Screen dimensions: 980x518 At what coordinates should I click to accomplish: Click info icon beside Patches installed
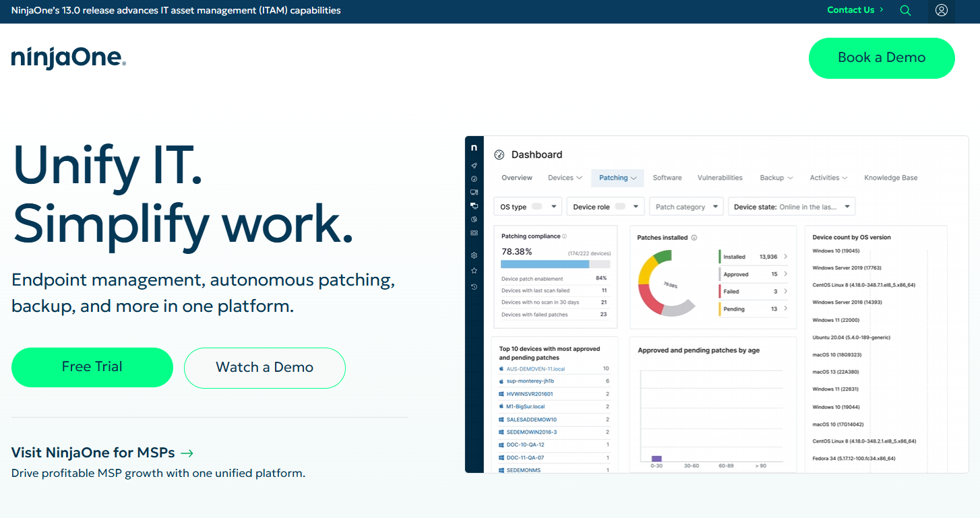(694, 238)
